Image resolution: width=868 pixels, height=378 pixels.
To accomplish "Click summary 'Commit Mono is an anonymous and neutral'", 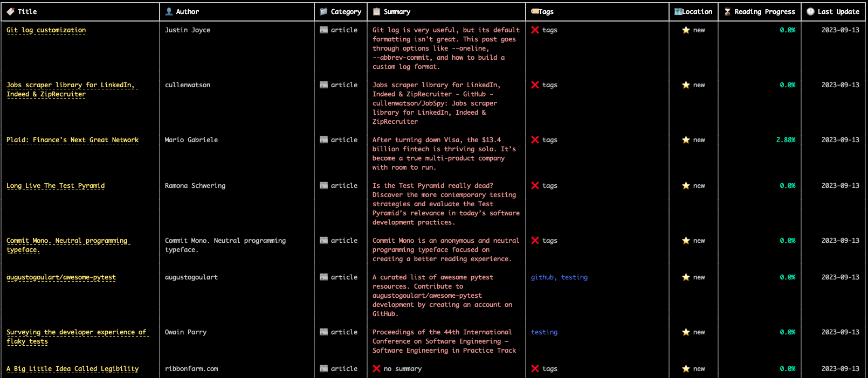I will click(x=446, y=250).
